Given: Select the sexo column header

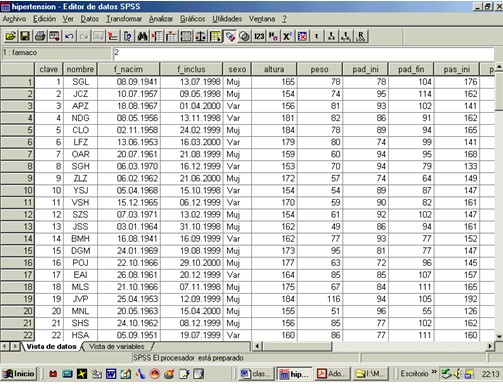Looking at the screenshot, I should (237, 69).
